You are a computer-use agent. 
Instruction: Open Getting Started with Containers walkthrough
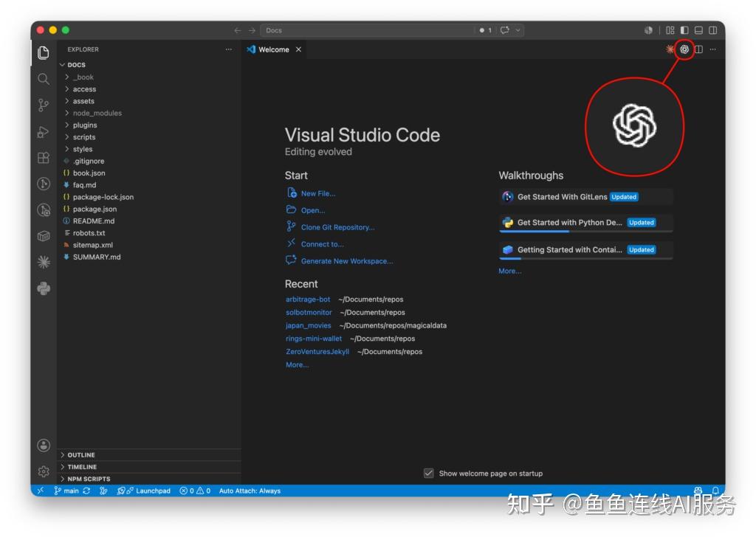[585, 249]
